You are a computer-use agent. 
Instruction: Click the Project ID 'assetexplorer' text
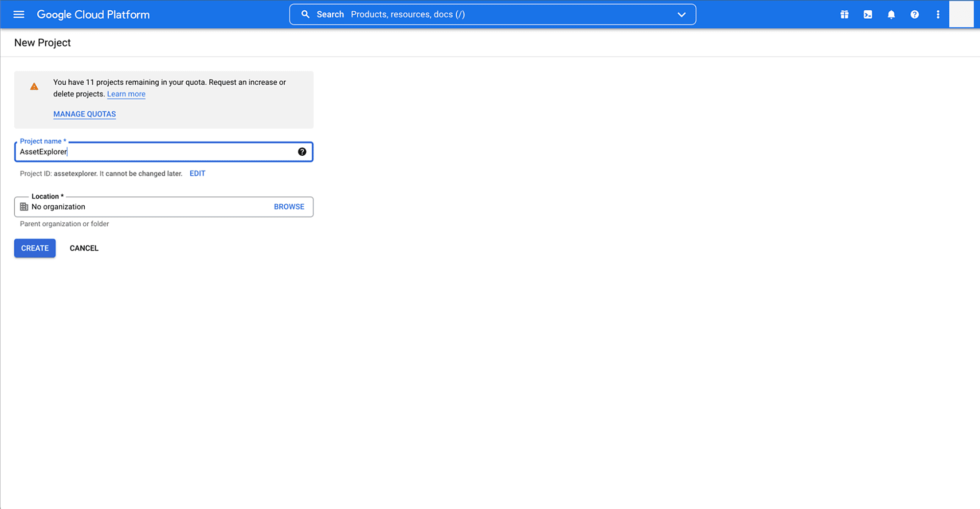coord(75,173)
